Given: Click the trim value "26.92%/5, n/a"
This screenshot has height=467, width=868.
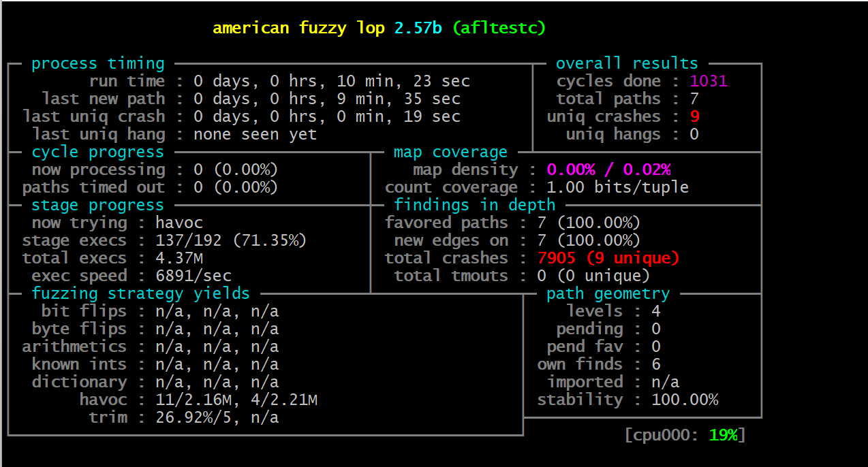Looking at the screenshot, I should click(x=217, y=418).
